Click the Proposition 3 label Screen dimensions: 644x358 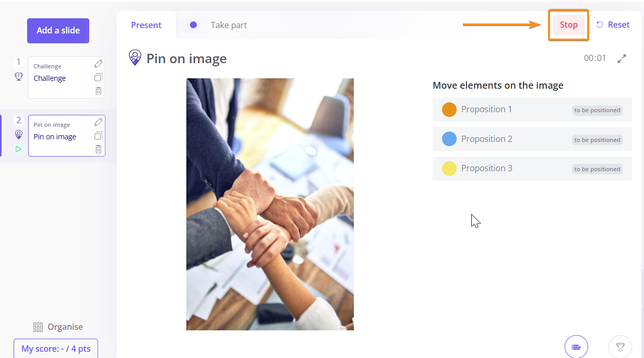487,168
